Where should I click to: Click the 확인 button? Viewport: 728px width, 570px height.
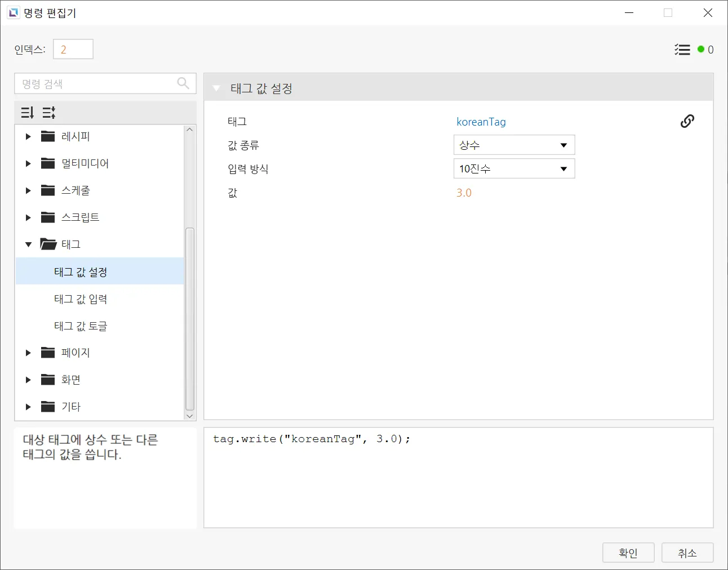click(x=628, y=553)
